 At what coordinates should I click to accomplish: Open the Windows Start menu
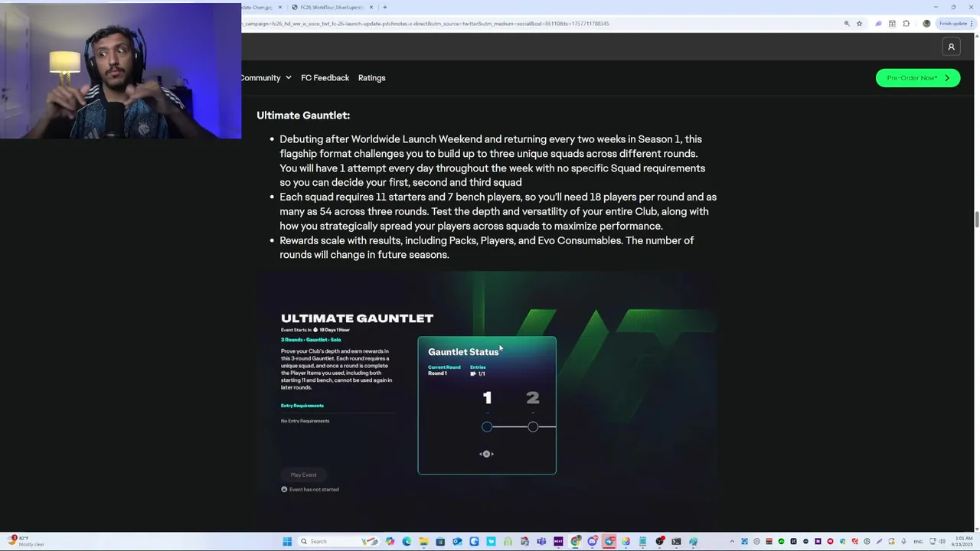tap(287, 542)
